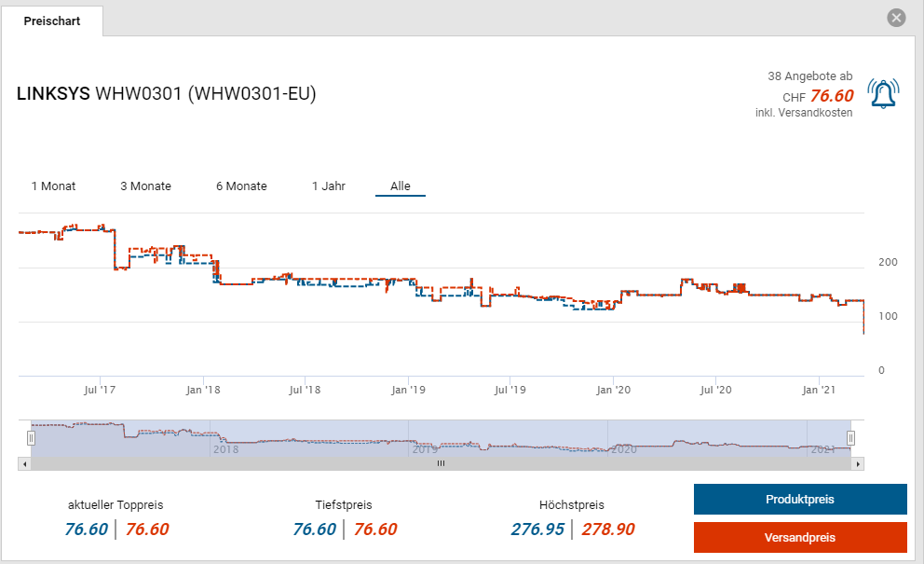Choose the 6 Monate range
Image resolution: width=924 pixels, height=564 pixels.
tap(241, 186)
